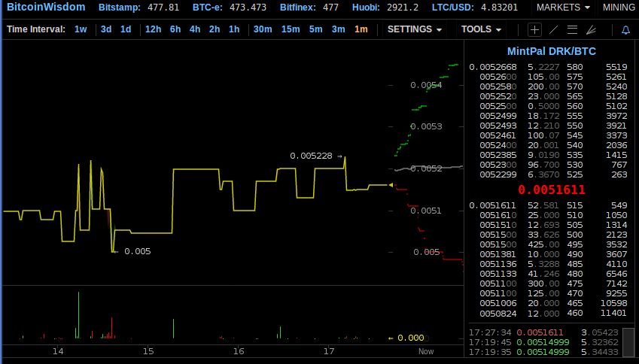Image resolution: width=639 pixels, height=364 pixels.
Task: Select ask order with amount 100.07
Action: click(x=548, y=135)
